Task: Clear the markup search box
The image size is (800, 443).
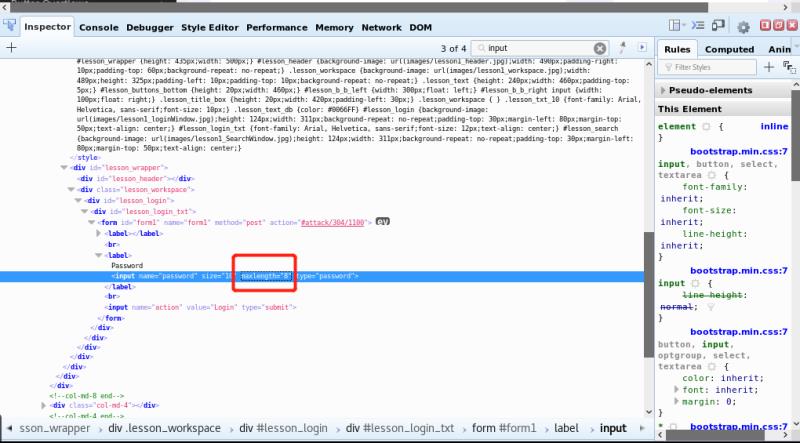Action: point(599,48)
